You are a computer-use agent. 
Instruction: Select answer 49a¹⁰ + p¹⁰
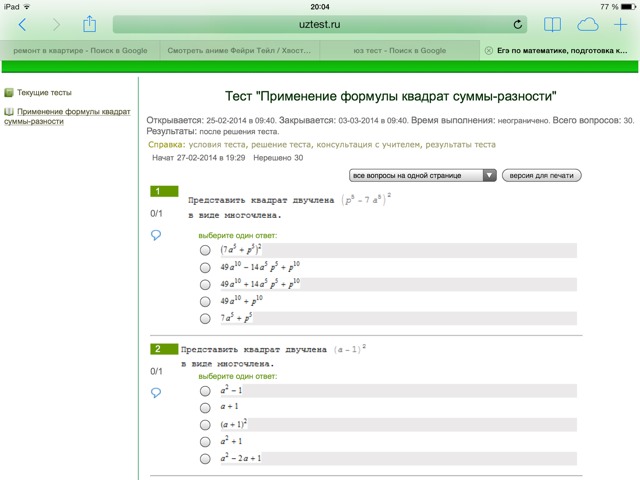205,302
